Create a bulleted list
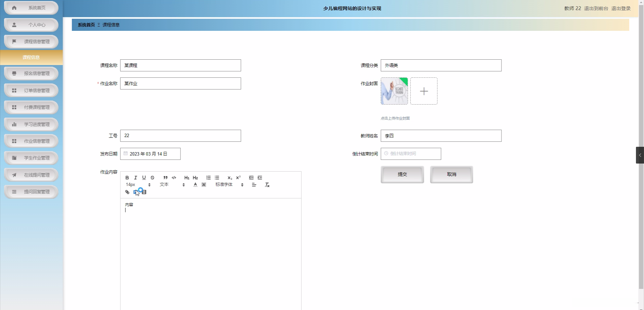Viewport: 644px width, 310px height. pos(217,178)
